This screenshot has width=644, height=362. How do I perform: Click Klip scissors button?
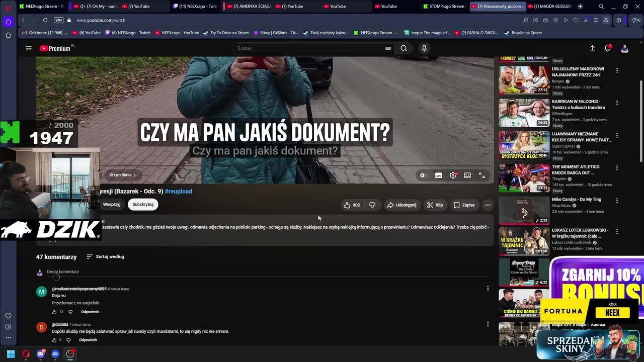point(435,205)
